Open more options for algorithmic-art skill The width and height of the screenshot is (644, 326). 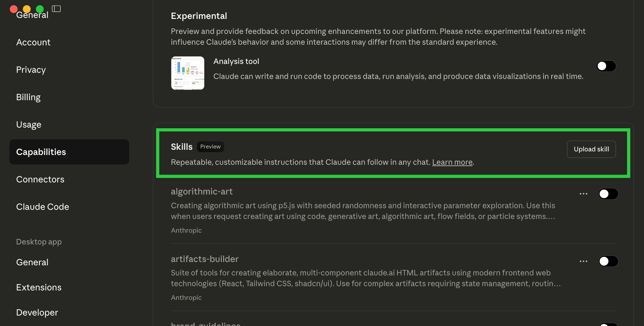click(x=583, y=194)
